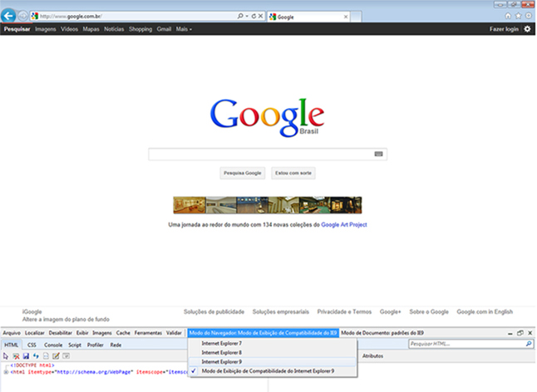Click the search magnifier in address bar
This screenshot has height=392, width=537.
pos(240,16)
